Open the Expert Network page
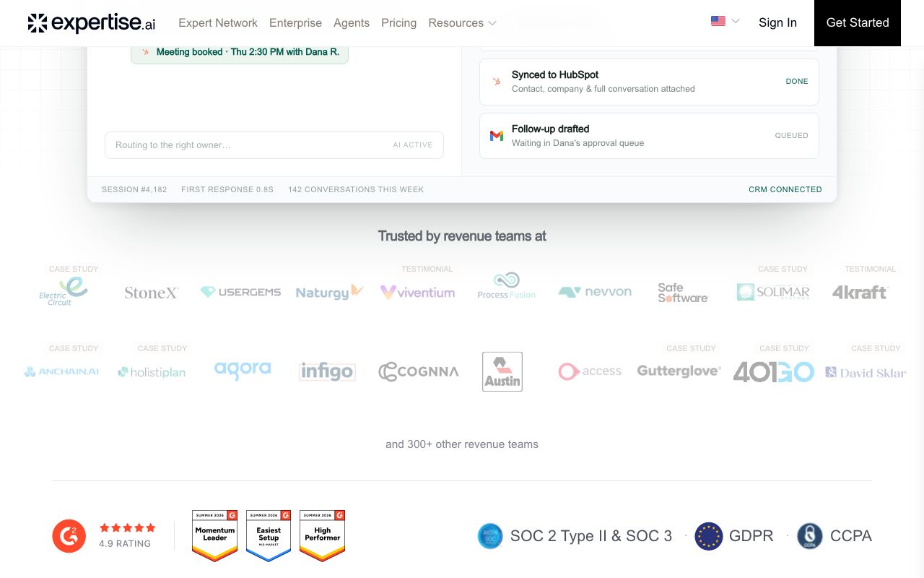Screen dimensions: 924x578 point(218,23)
